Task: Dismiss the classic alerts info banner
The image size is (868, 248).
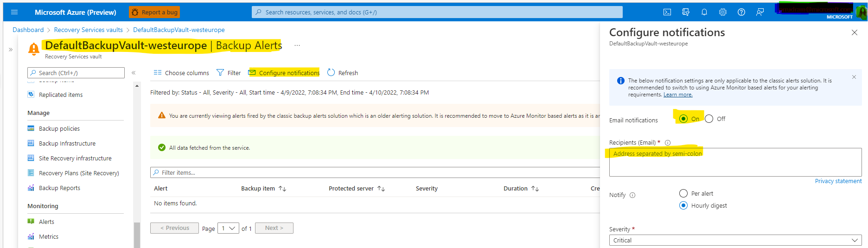Action: [854, 77]
